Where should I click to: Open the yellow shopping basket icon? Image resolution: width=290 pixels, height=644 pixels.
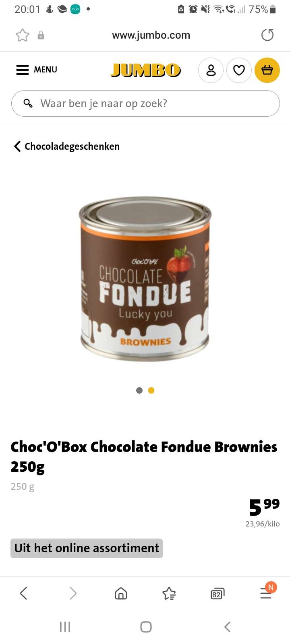pyautogui.click(x=267, y=70)
